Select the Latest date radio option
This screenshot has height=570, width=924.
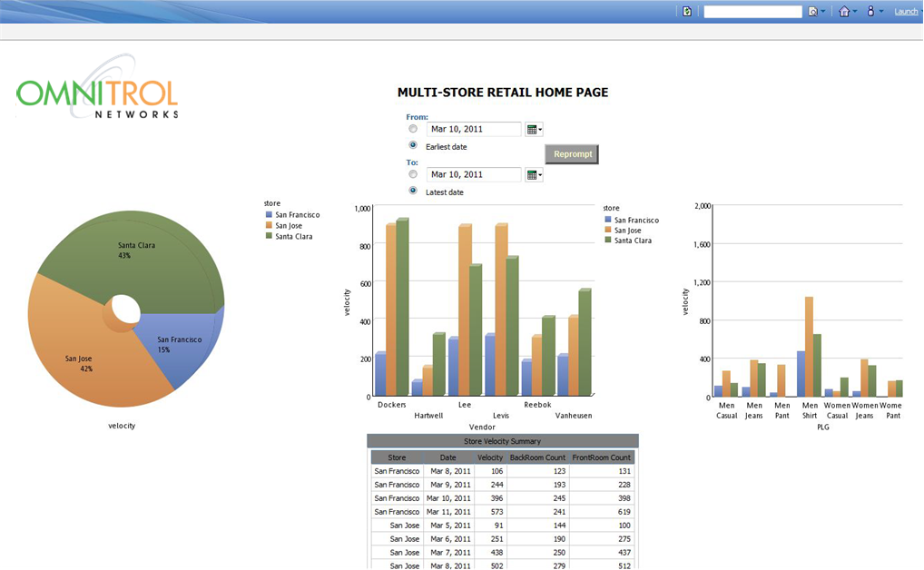(x=413, y=191)
